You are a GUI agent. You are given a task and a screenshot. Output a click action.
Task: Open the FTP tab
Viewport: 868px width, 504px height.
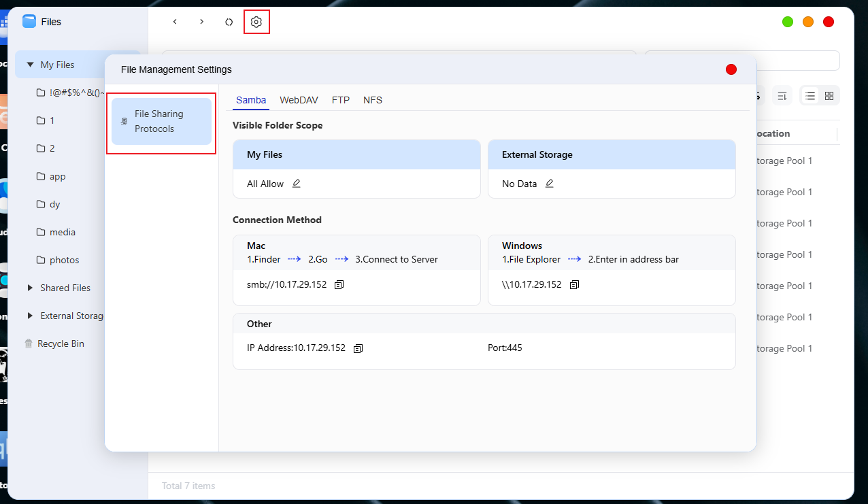[x=341, y=100]
